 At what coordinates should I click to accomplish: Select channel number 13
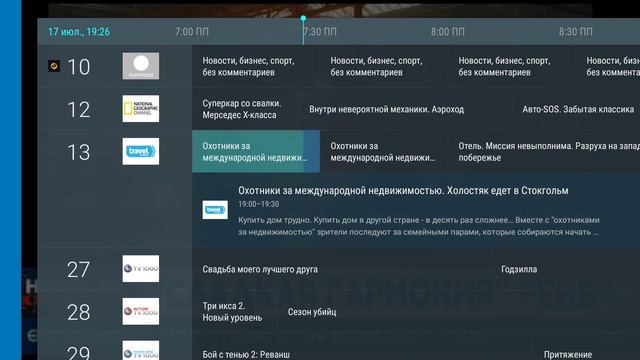pos(78,152)
